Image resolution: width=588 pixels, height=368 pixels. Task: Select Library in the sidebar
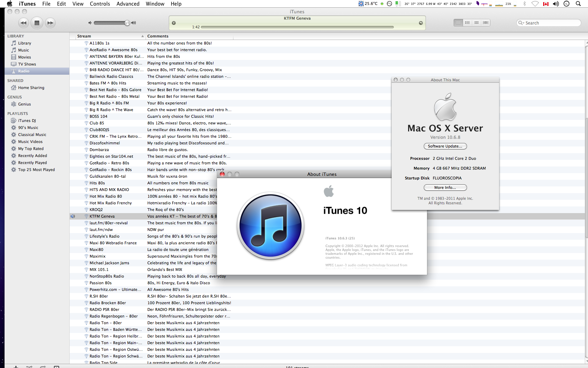[37, 43]
